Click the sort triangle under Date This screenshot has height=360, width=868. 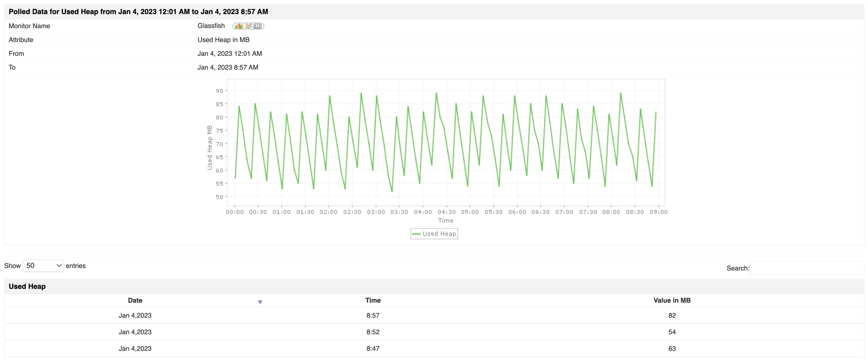click(x=260, y=302)
